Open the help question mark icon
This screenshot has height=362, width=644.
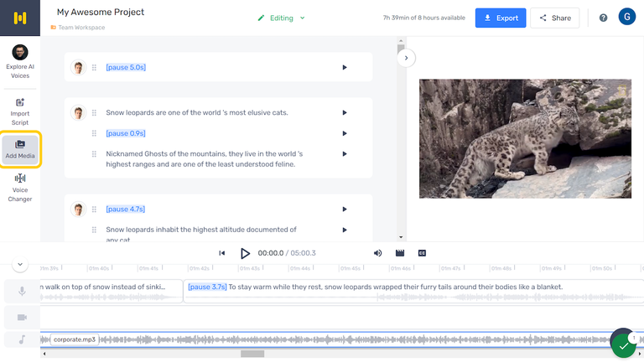tap(603, 18)
